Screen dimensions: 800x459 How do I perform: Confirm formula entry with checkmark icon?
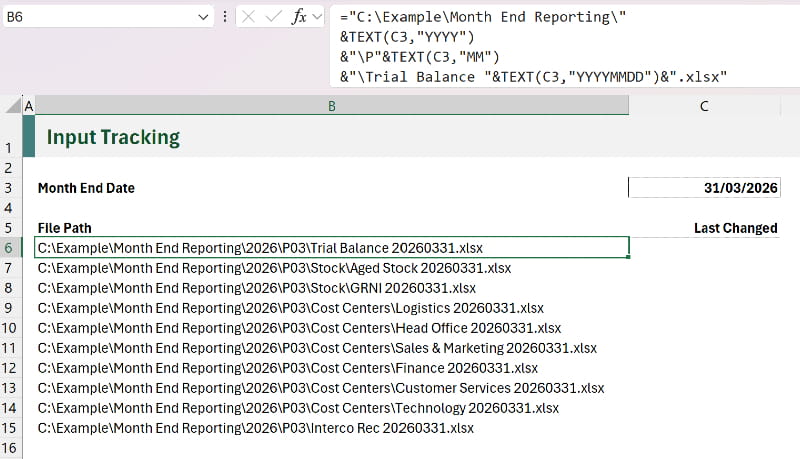274,17
